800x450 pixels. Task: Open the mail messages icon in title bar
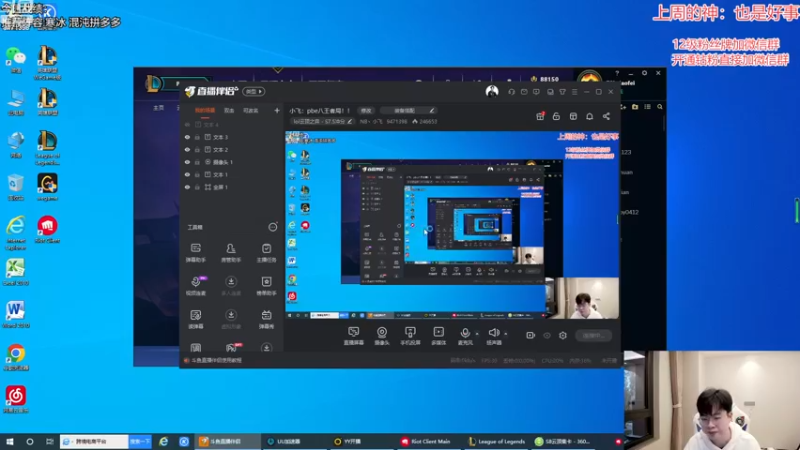point(524,92)
